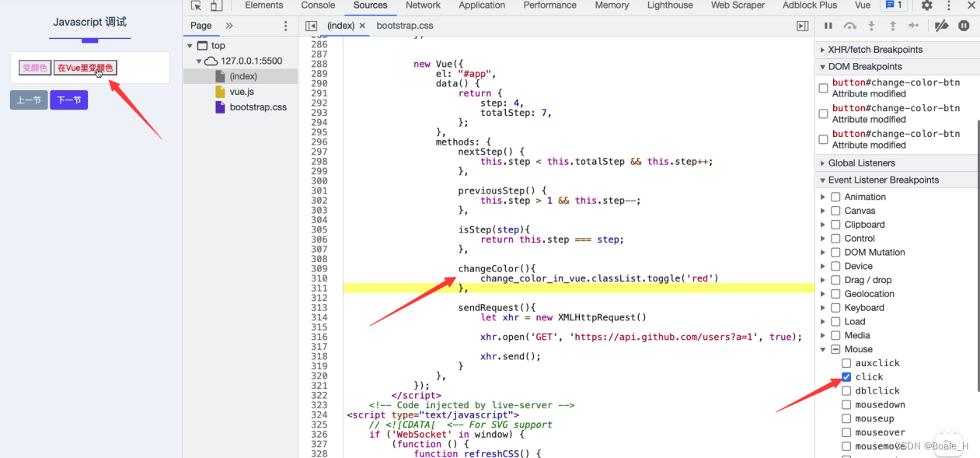Collapse the top frame tree node
This screenshot has height=458, width=980.
(x=191, y=46)
